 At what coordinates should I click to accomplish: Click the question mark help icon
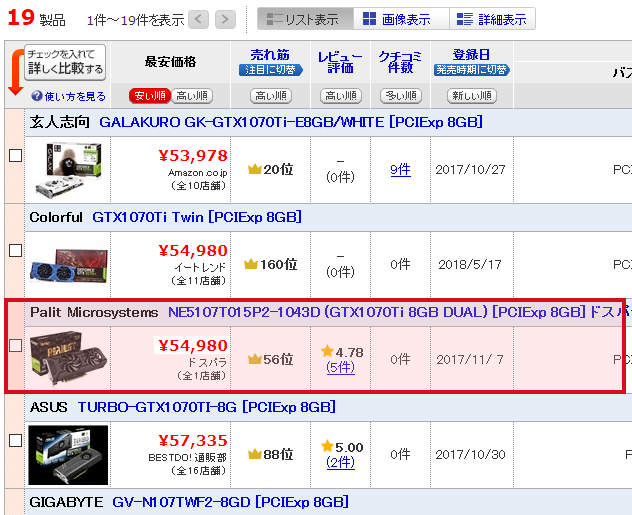(37, 96)
